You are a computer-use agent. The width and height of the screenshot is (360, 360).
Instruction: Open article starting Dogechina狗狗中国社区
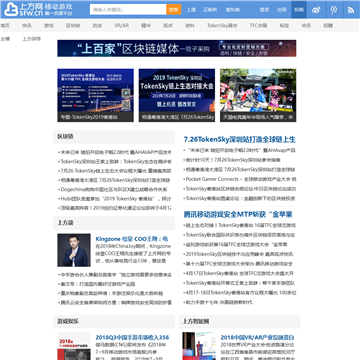click(114, 189)
